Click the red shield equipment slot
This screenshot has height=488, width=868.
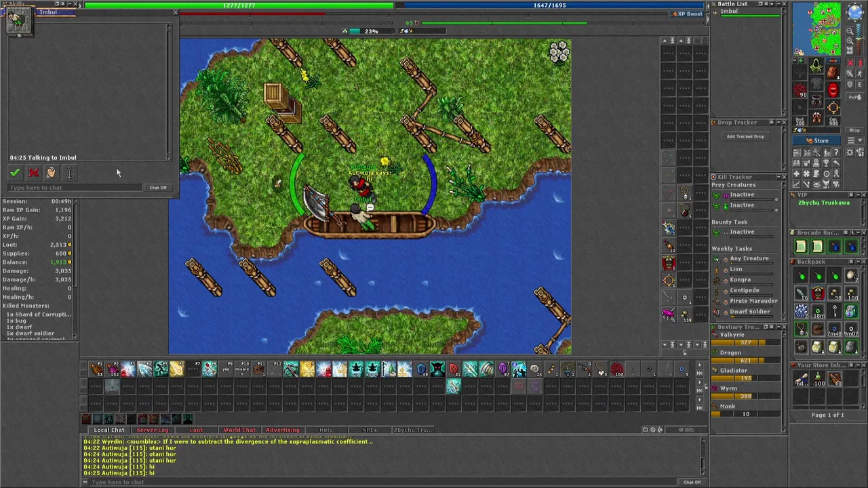tap(833, 89)
